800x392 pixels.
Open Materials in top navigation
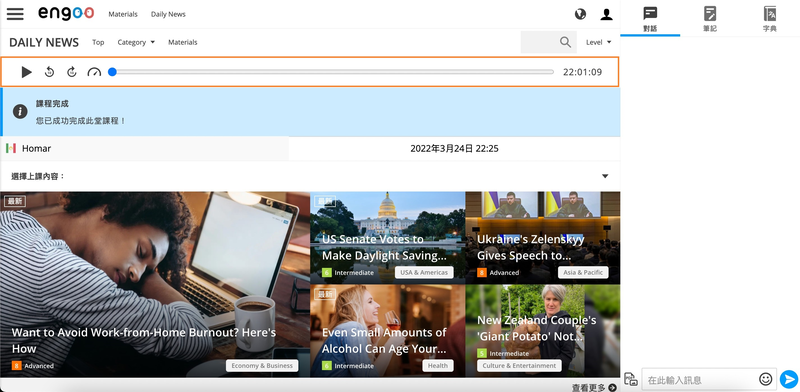(x=123, y=14)
